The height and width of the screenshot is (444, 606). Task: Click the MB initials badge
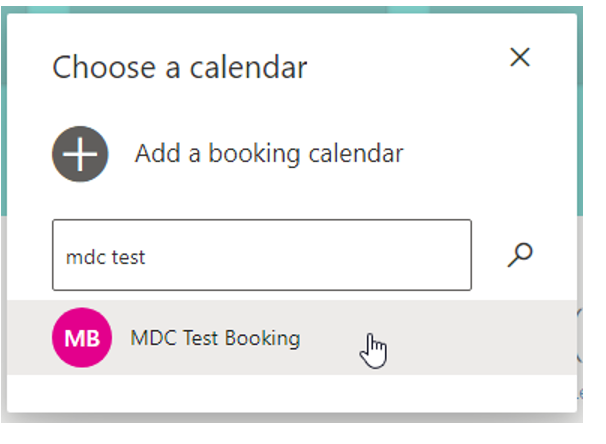pos(82,337)
